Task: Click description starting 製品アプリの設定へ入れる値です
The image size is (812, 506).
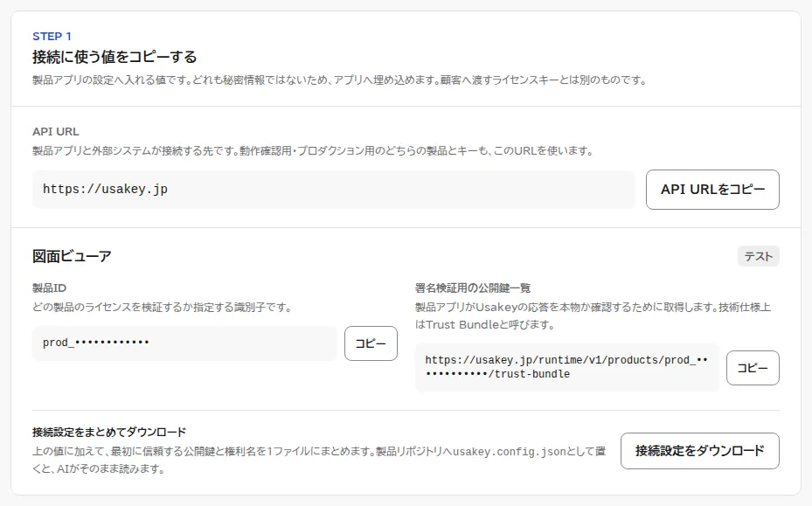Action: point(340,80)
